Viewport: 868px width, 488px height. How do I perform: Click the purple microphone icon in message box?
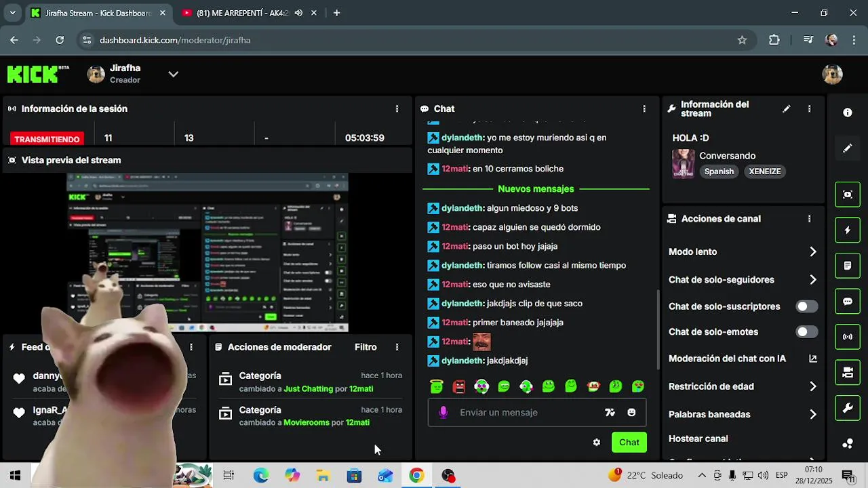(x=443, y=412)
